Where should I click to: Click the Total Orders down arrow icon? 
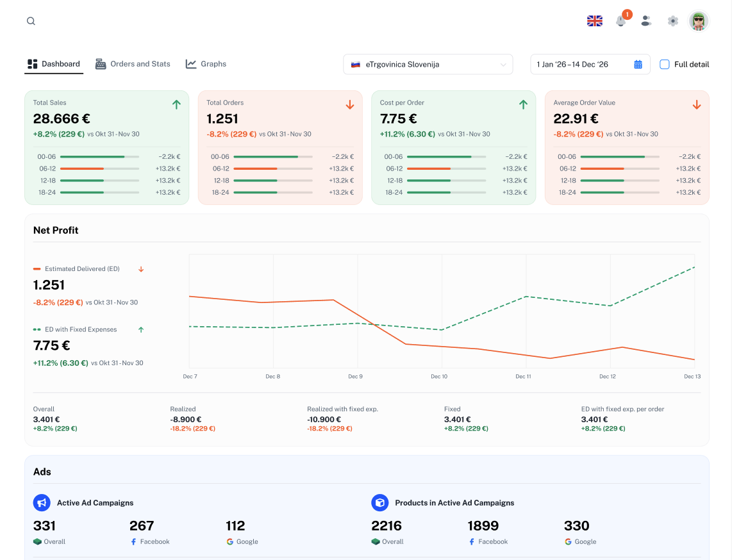(x=350, y=104)
